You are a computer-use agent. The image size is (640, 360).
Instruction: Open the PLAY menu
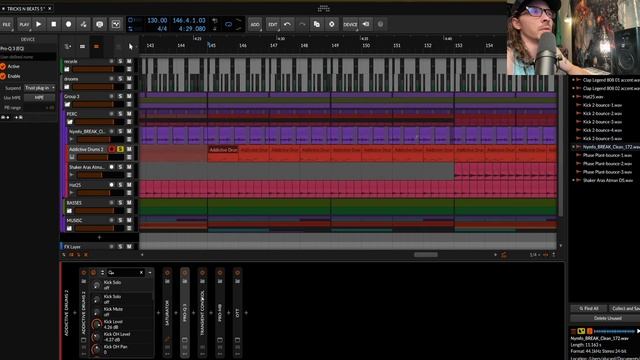pos(24,24)
